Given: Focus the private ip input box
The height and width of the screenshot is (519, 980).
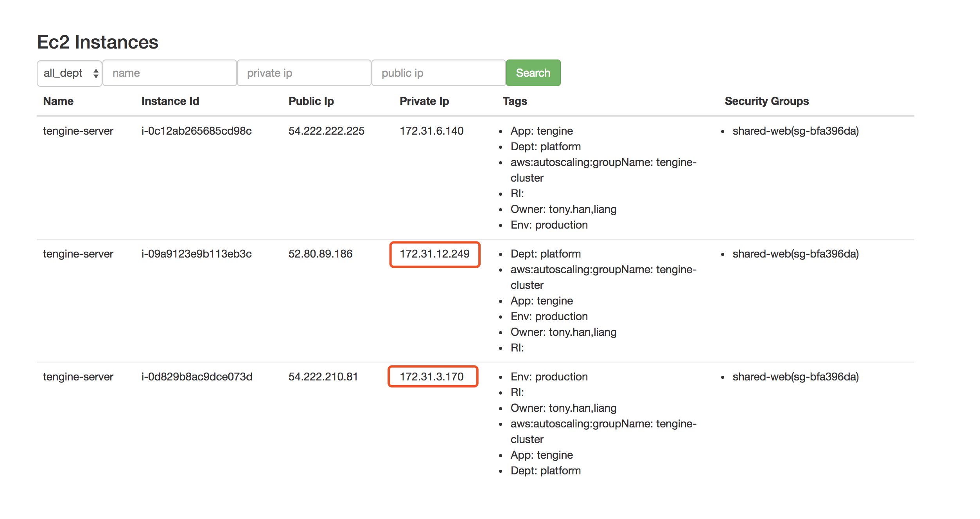Looking at the screenshot, I should click(x=304, y=73).
